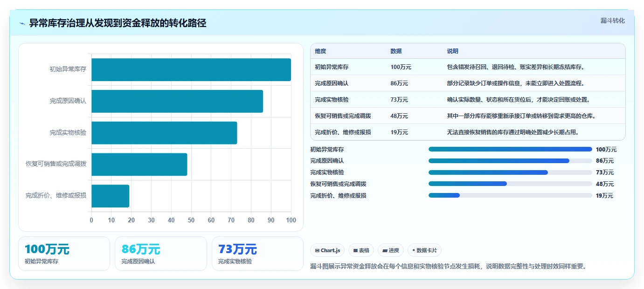Click the title 异常库存治理从发现到资金释放的转化路径
The image size is (644, 289).
pyautogui.click(x=118, y=23)
